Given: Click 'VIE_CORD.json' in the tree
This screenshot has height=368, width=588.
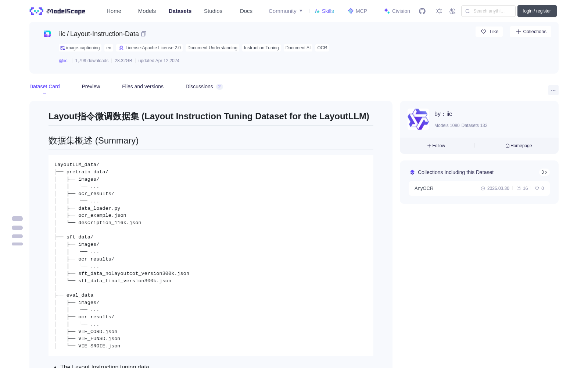Looking at the screenshot, I should 98,332.
